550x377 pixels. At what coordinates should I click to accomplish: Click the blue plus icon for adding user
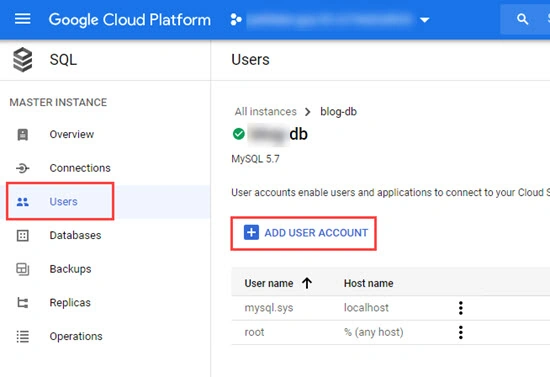click(x=251, y=233)
